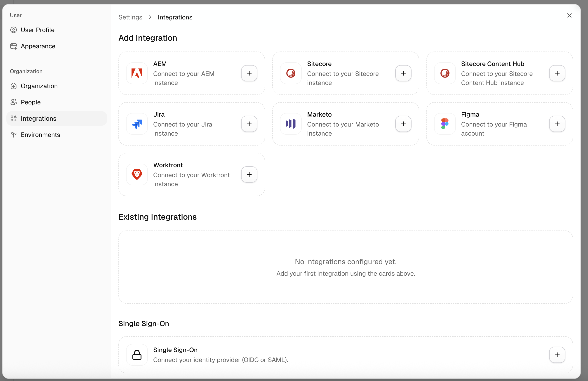Click the Single Sign-On lock icon

137,355
